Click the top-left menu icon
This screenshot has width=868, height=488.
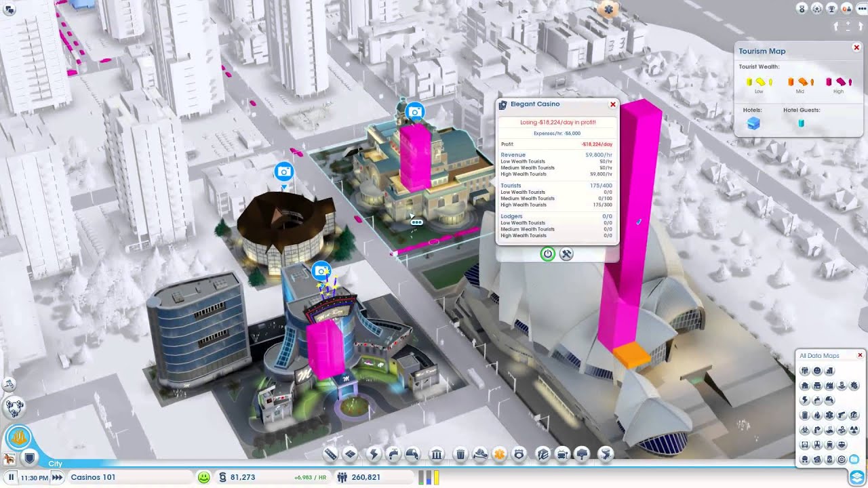click(9, 9)
